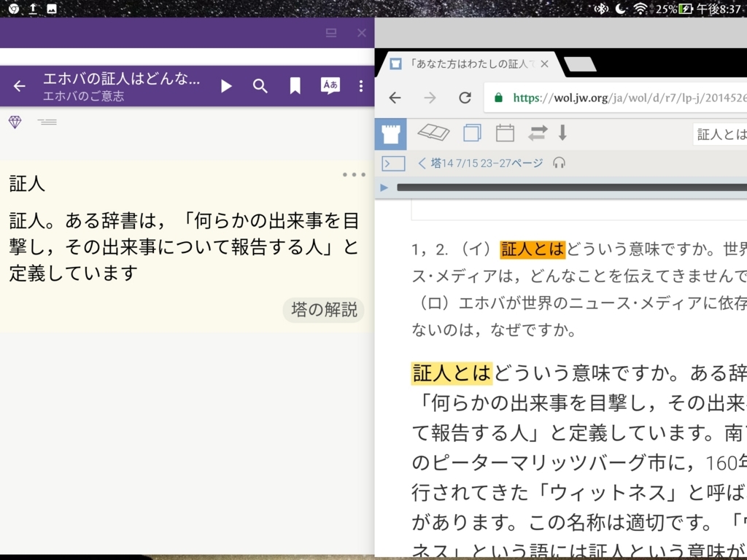Open the note titled 証人
The image size is (747, 560).
pyautogui.click(x=27, y=184)
